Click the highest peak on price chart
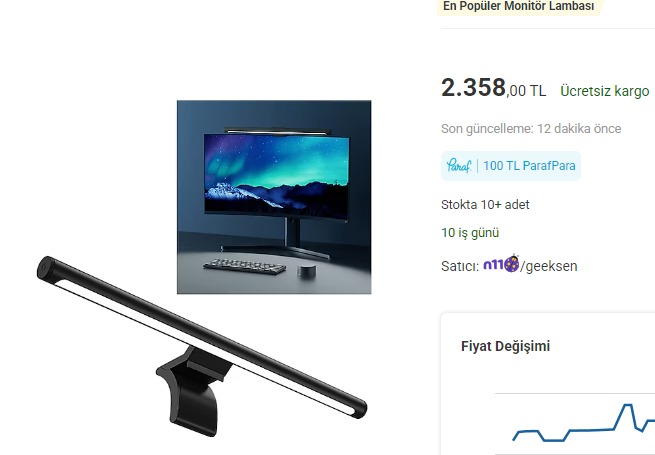Image resolution: width=655 pixels, height=455 pixels. [628, 405]
